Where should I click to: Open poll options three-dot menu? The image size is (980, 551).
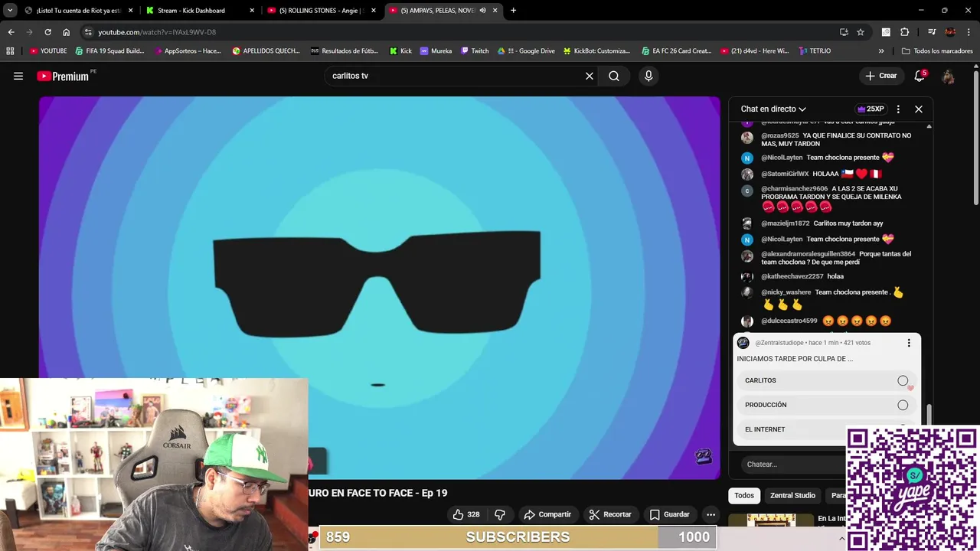pyautogui.click(x=909, y=343)
